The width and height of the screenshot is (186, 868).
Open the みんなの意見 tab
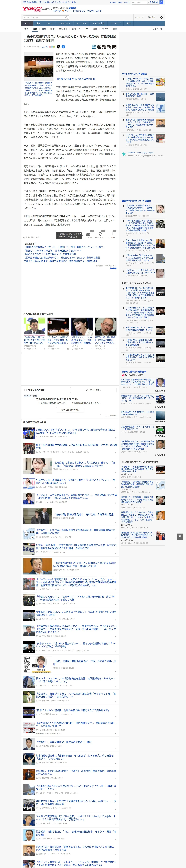(99, 24)
